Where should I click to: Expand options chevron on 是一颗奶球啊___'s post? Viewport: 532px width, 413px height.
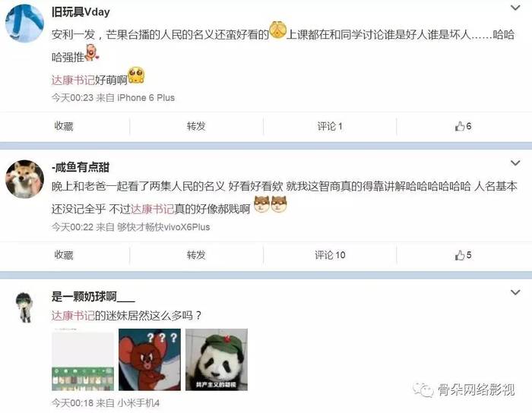click(x=515, y=292)
